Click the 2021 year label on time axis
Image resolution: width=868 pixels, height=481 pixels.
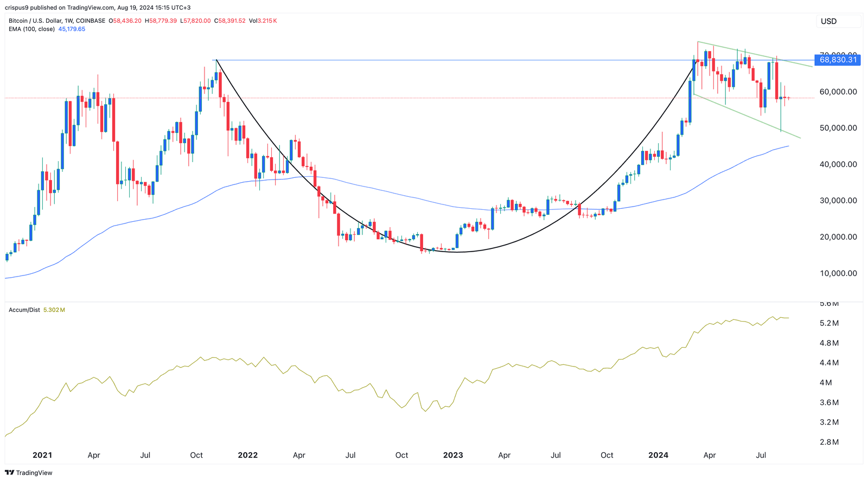[x=42, y=455]
